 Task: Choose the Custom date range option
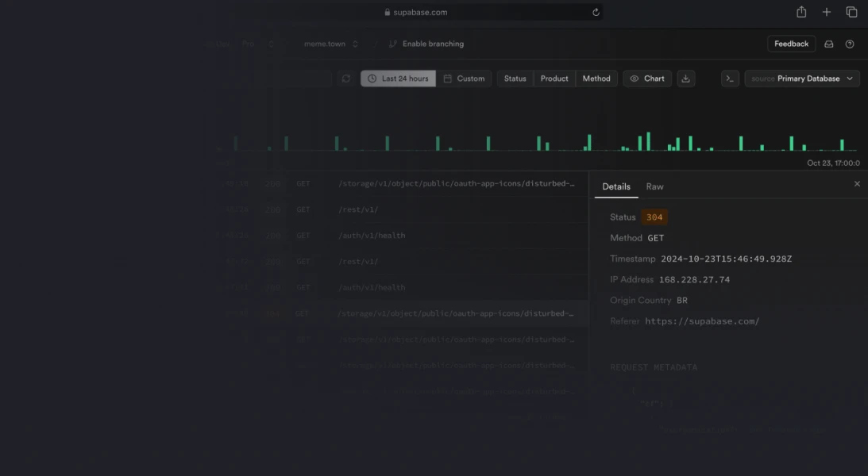(x=464, y=79)
